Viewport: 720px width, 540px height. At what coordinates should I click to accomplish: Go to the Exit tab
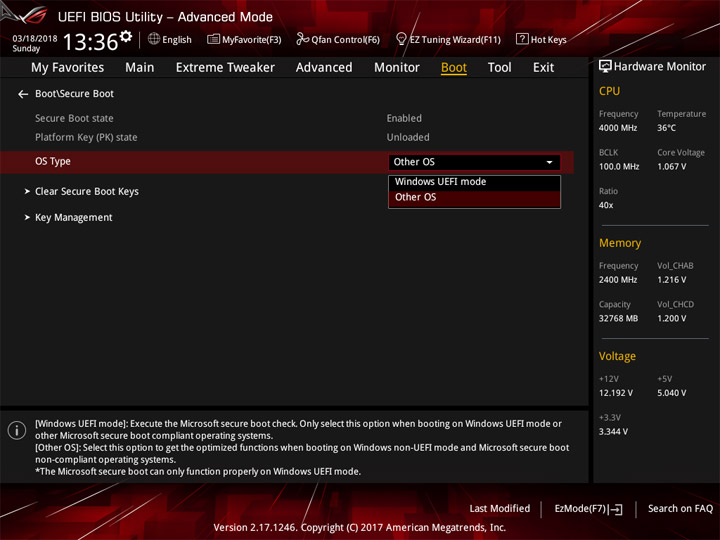543,68
